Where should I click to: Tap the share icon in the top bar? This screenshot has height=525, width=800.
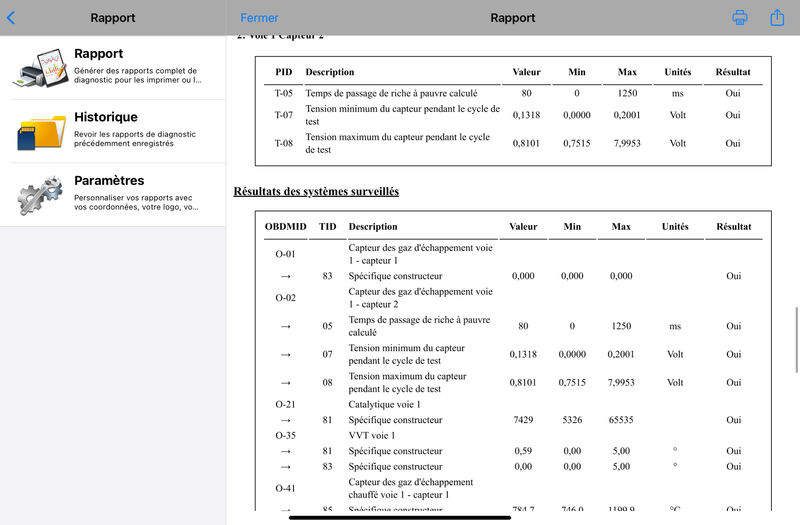tap(777, 17)
